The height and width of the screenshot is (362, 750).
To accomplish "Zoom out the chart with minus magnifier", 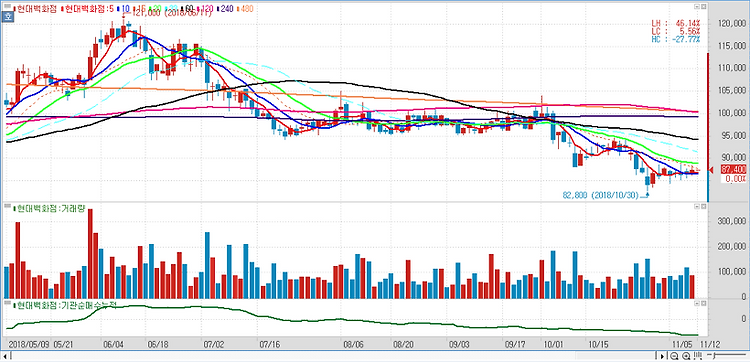I will tap(674, 356).
